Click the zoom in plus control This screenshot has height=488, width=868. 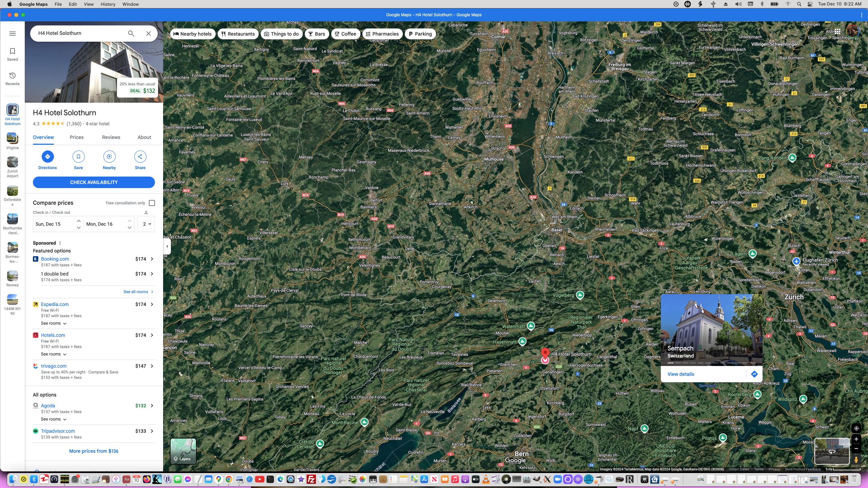[856, 439]
